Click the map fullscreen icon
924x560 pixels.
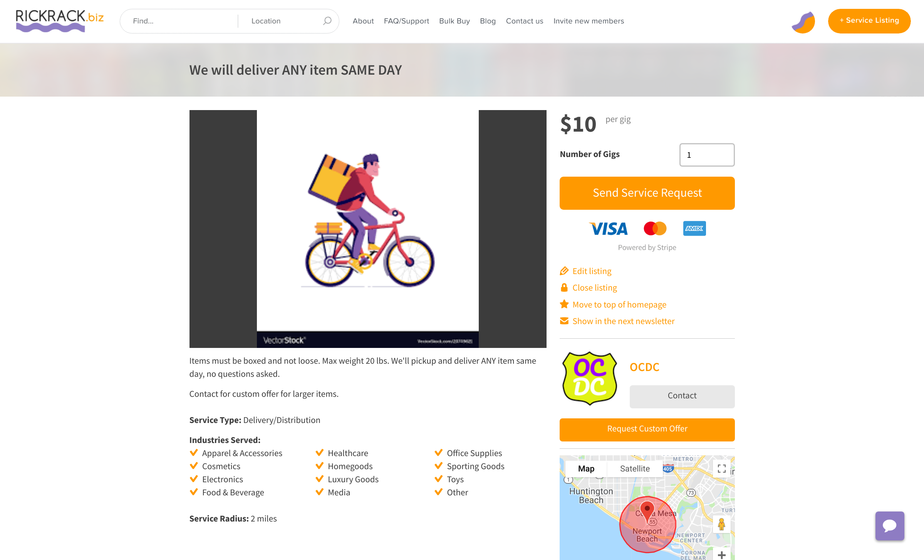coord(722,468)
